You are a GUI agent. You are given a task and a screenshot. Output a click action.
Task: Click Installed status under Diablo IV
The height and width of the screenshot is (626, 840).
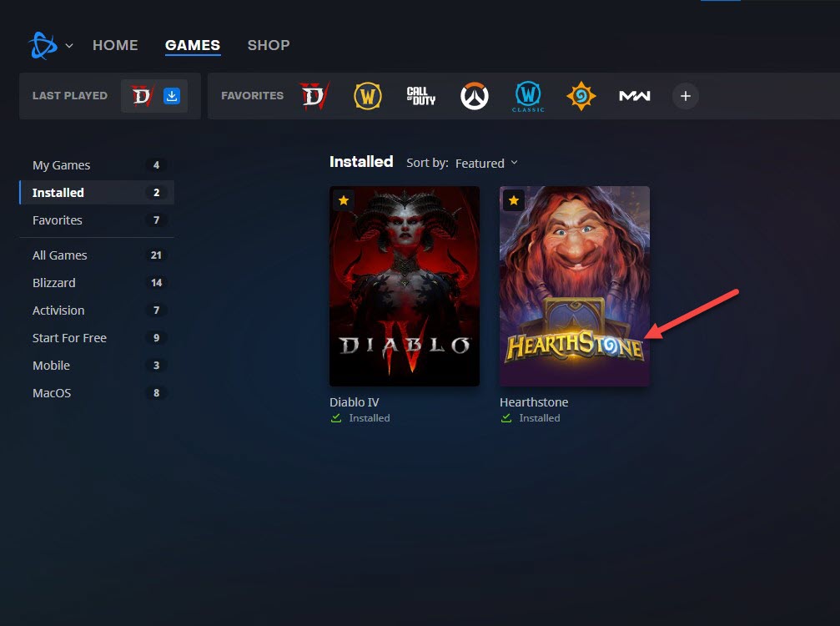[x=370, y=418]
